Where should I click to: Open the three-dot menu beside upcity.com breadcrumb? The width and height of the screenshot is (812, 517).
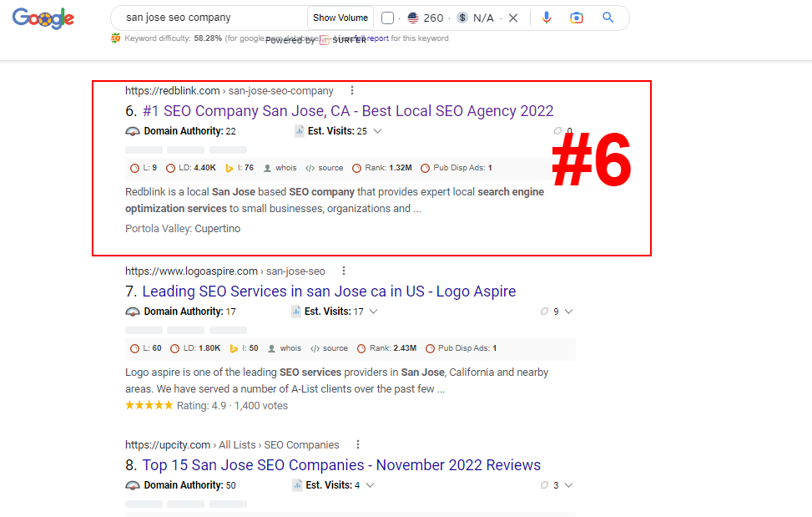pos(357,444)
